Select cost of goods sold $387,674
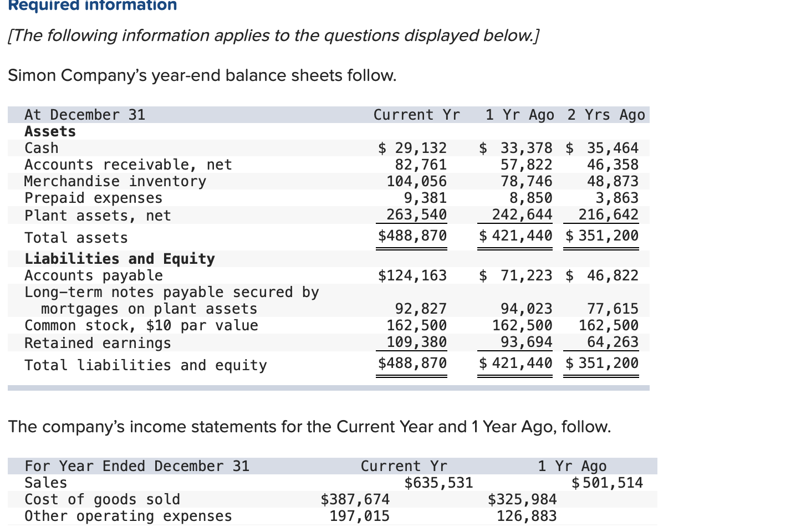Screen dimensions: 796x532 pyautogui.click(x=355, y=499)
